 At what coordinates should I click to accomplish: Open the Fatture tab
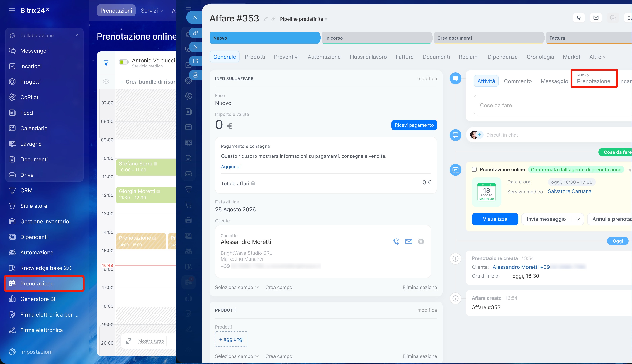[405, 57]
